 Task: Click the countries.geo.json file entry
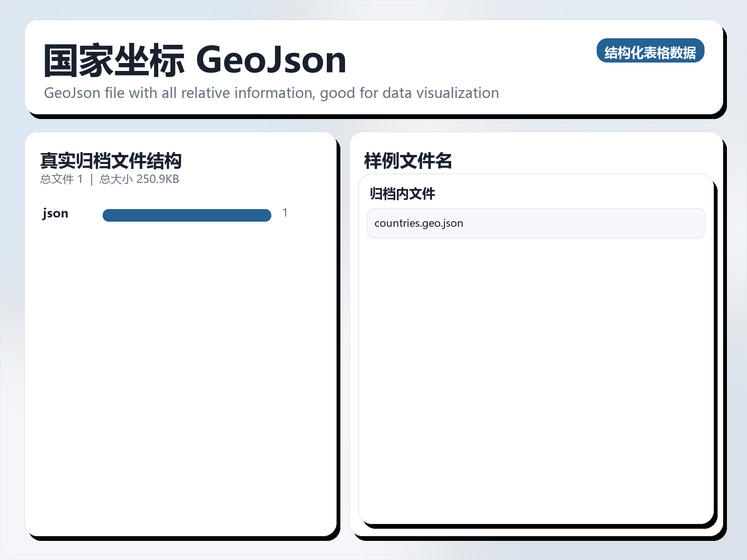(x=536, y=223)
